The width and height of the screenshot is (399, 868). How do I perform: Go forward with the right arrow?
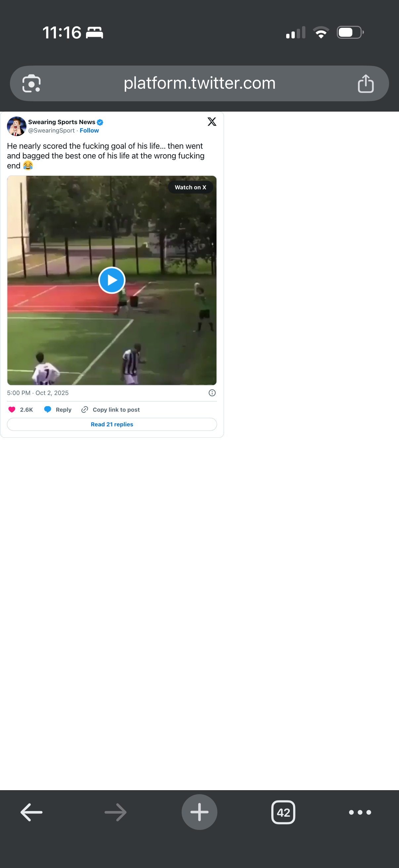tap(115, 812)
